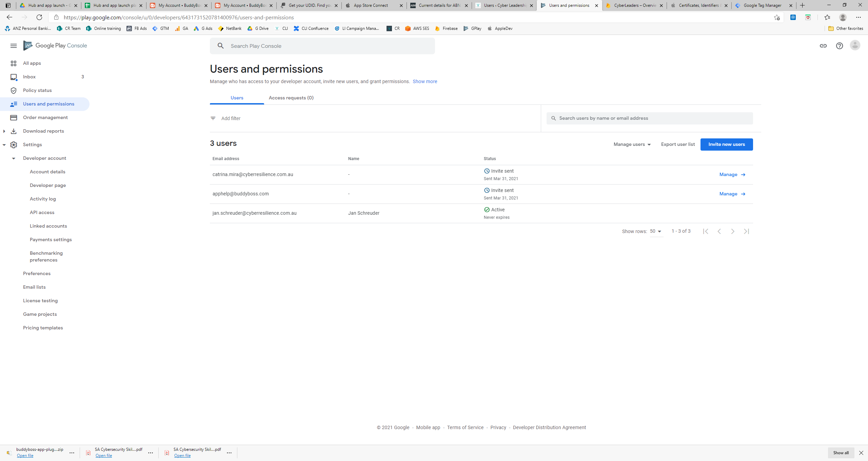
Task: Open API access in sidebar
Action: pos(42,212)
